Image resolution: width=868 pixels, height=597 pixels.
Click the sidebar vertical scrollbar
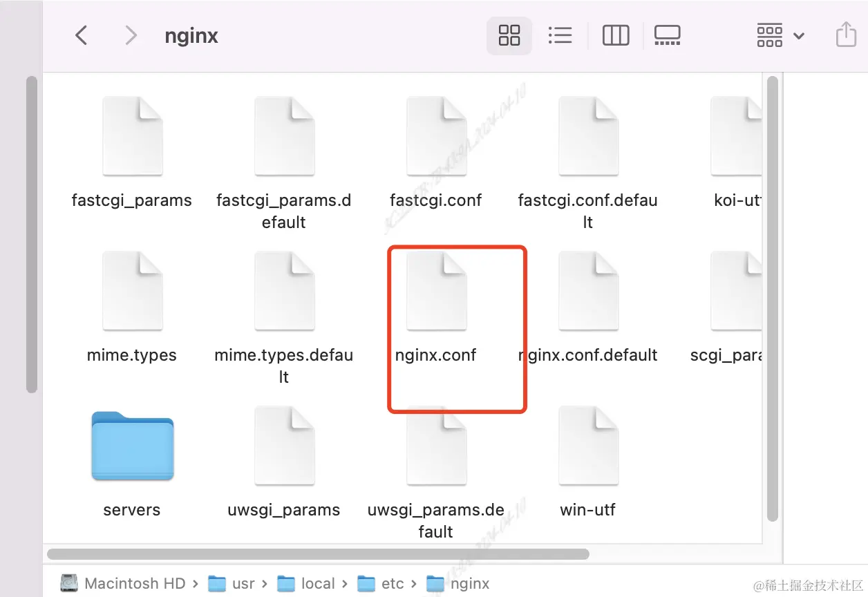tap(31, 234)
